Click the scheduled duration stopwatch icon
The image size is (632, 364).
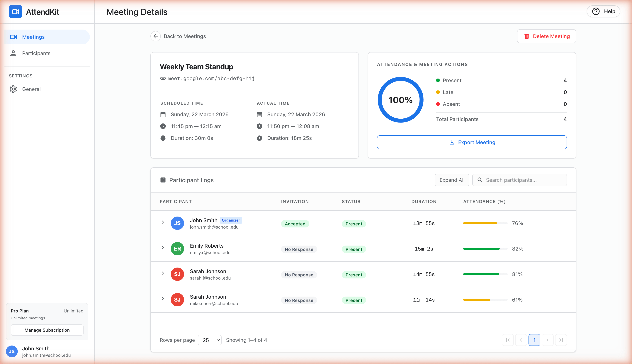click(163, 138)
